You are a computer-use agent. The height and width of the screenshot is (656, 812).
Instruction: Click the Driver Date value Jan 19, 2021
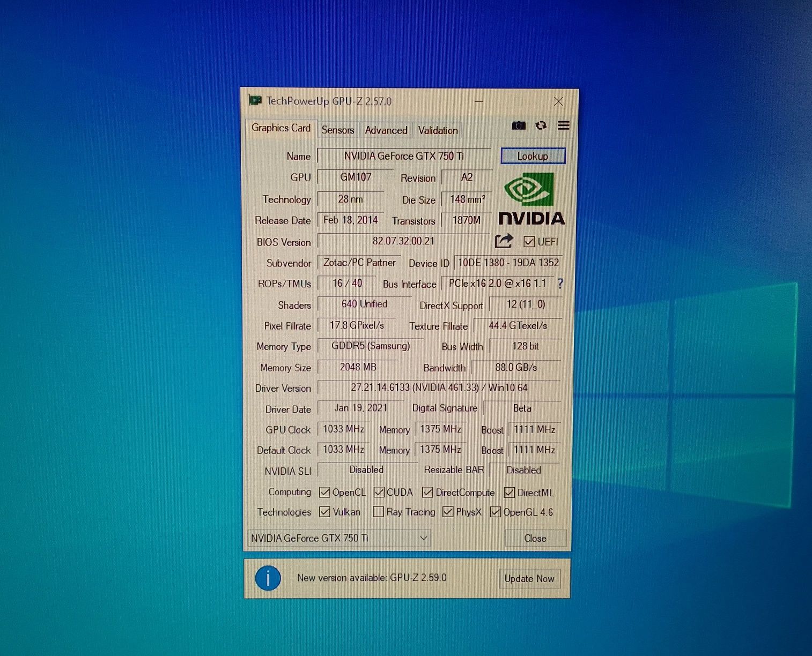360,408
